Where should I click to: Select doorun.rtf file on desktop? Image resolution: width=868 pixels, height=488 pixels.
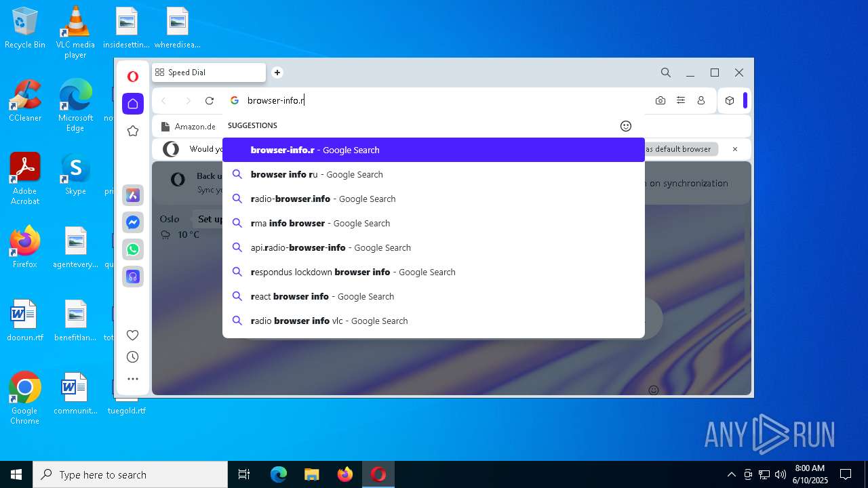point(25,321)
